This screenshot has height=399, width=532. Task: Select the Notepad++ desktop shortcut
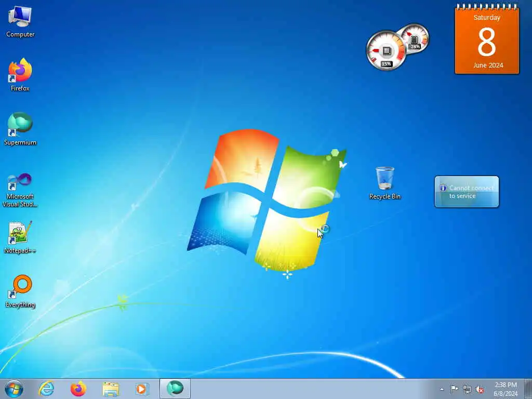click(20, 237)
